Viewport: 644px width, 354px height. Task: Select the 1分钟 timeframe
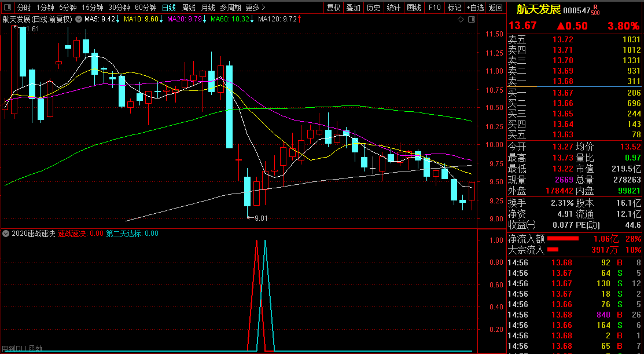point(45,8)
